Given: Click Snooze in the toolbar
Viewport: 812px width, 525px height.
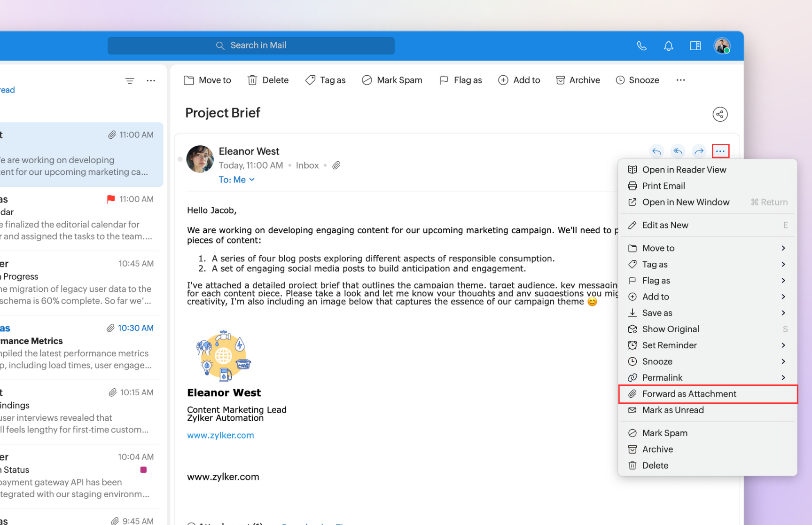Looking at the screenshot, I should coord(637,80).
